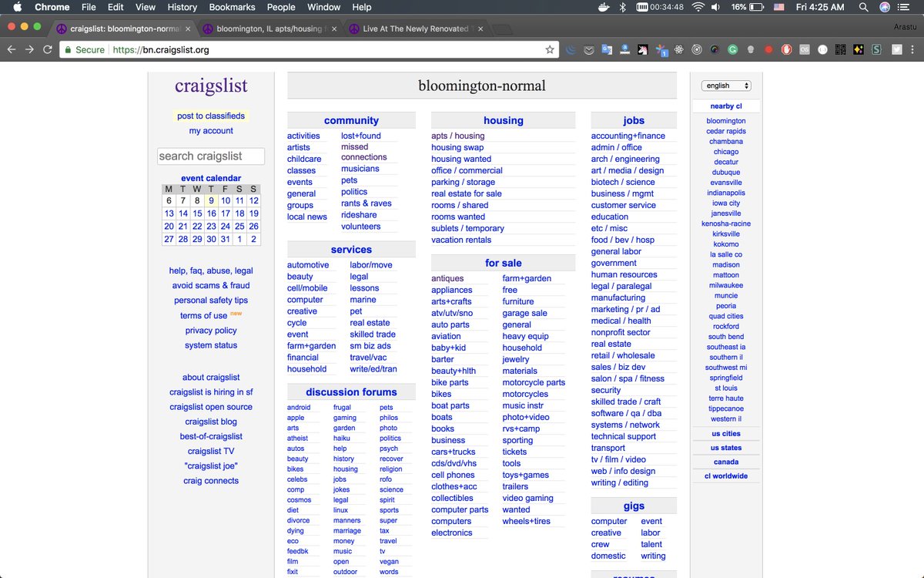Click the red circle record extension
Image resolution: width=924 pixels, height=578 pixels.
(769, 49)
